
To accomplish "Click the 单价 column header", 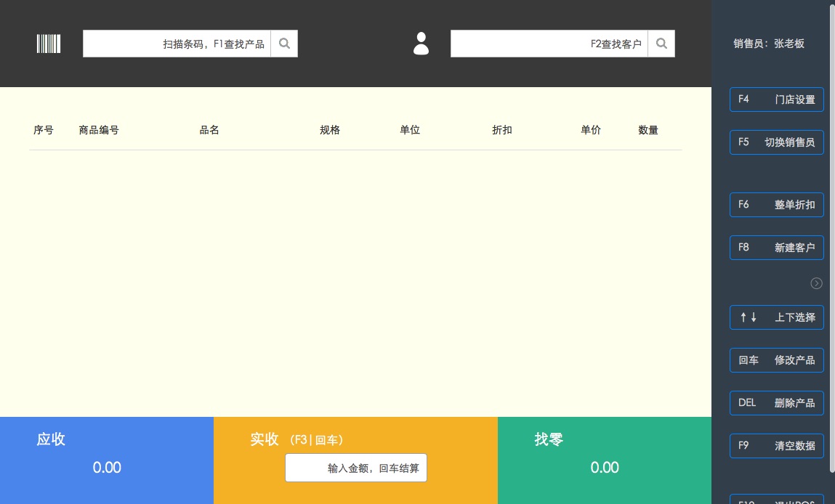I will [590, 131].
